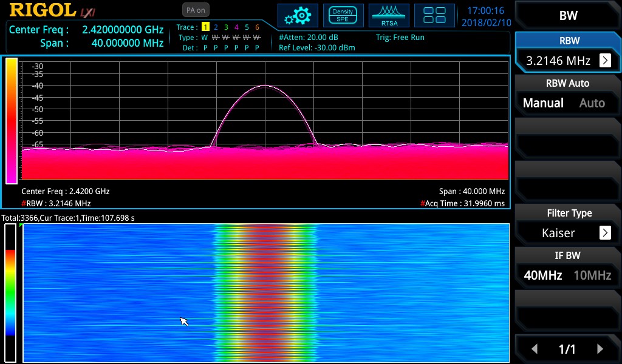Click the spectrogram color scale bar
The height and width of the screenshot is (364, 622).
tap(10, 292)
